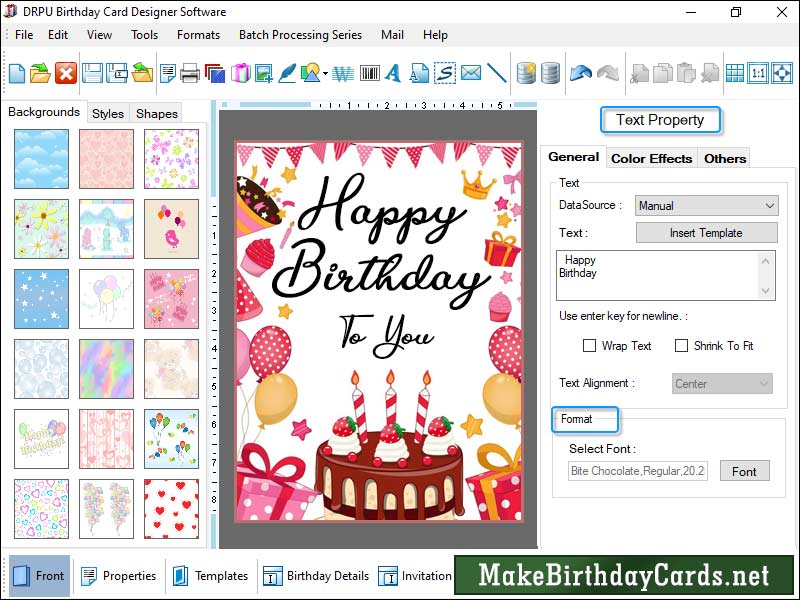Insert an image onto the card
Screen dimensions: 800x600
(265, 72)
